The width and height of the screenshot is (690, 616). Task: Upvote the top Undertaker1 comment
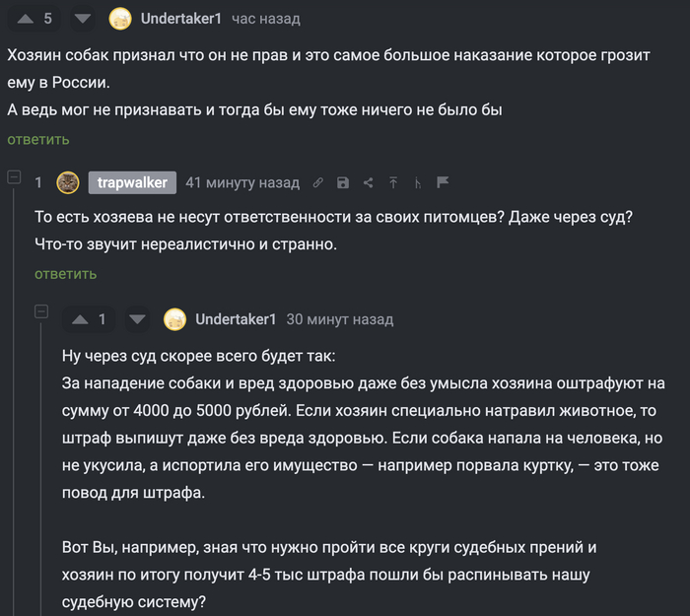(25, 19)
